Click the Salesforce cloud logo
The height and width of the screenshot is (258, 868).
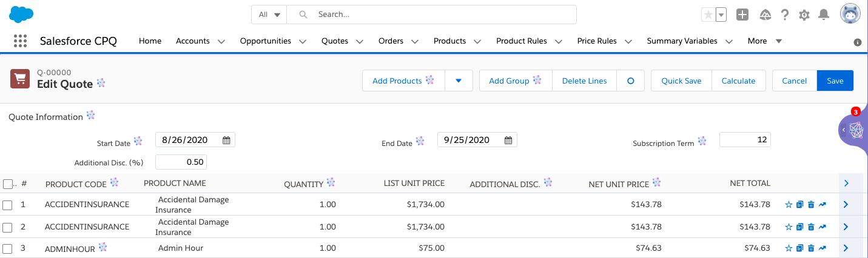22,14
